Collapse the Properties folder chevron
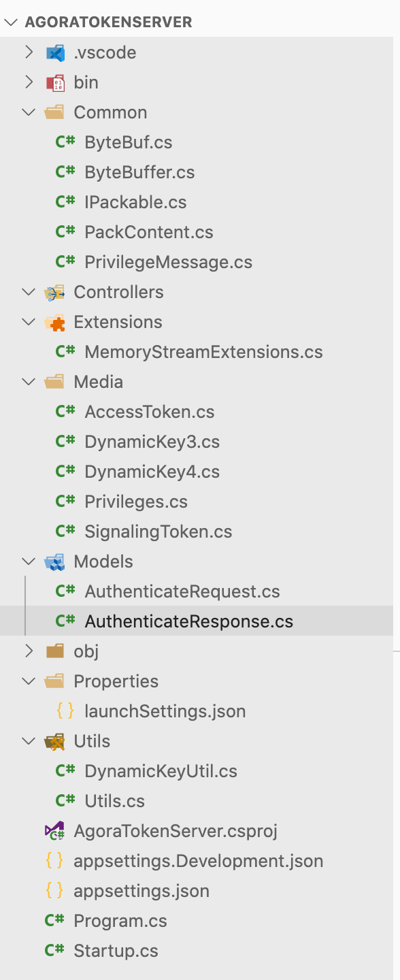 pos(29,681)
